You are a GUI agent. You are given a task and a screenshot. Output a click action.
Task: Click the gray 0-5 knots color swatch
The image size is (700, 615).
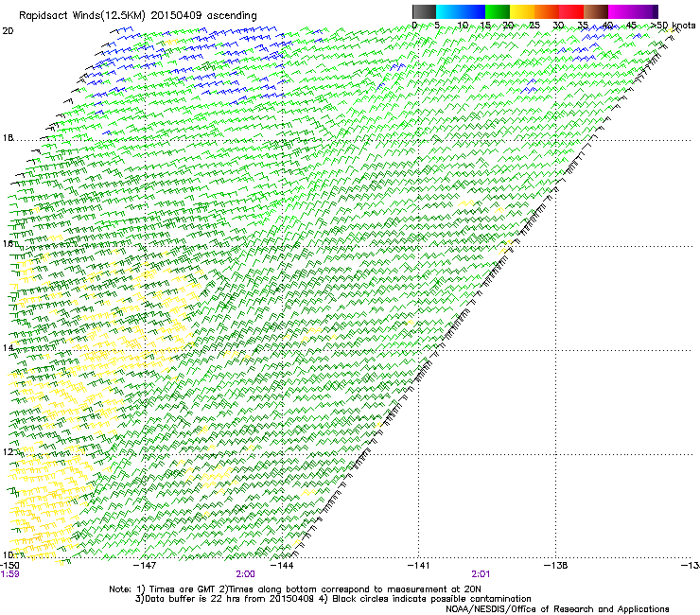[424, 11]
